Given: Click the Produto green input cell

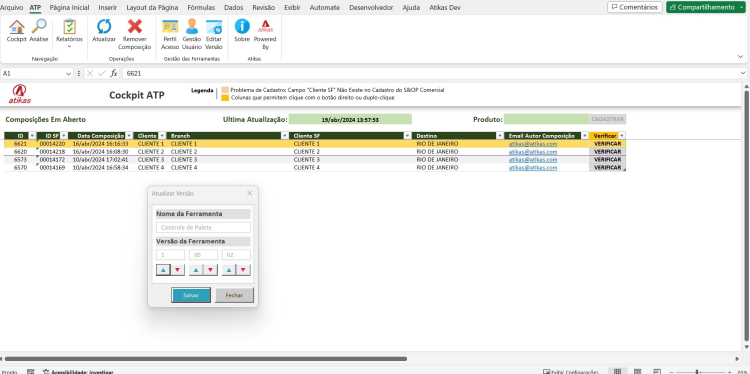Looking at the screenshot, I should tap(546, 119).
